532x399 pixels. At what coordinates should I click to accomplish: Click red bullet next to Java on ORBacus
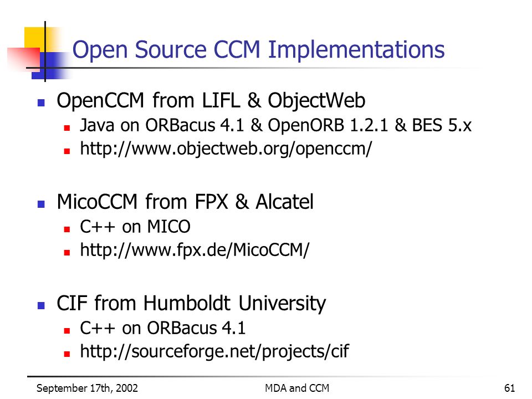click(x=67, y=128)
